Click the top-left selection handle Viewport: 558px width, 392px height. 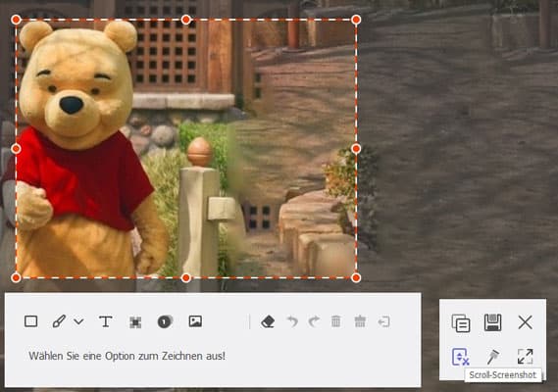(16, 20)
